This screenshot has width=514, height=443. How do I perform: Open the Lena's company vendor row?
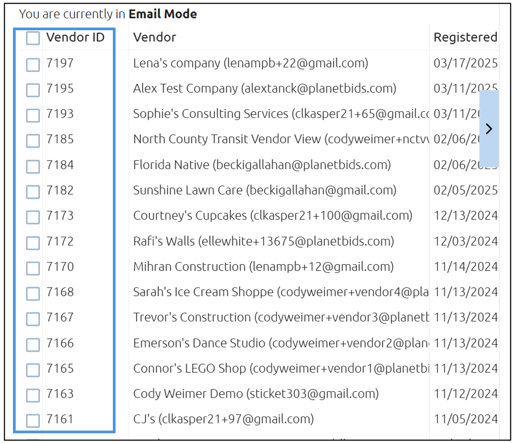click(251, 63)
